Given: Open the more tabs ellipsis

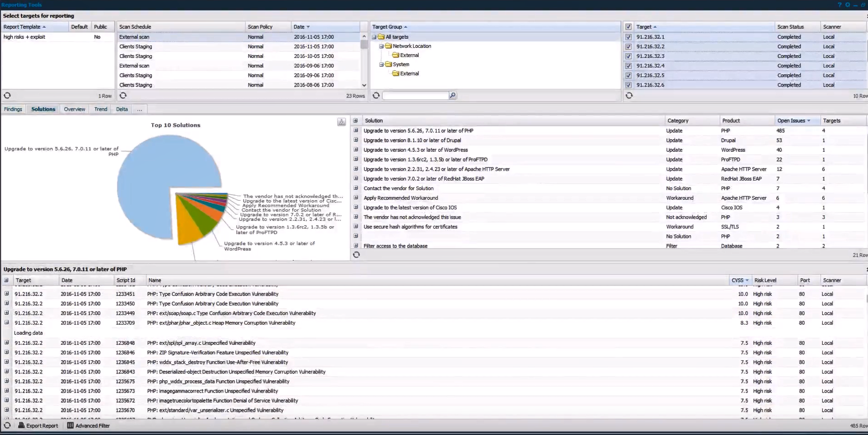Looking at the screenshot, I should tap(140, 109).
